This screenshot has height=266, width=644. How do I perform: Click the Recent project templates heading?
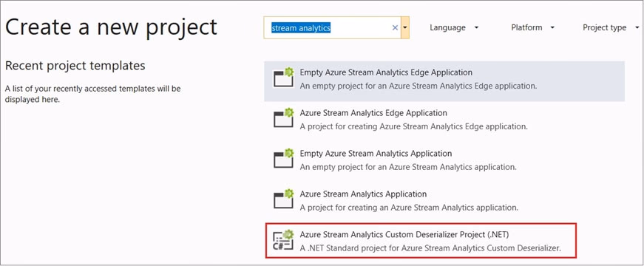pos(75,66)
